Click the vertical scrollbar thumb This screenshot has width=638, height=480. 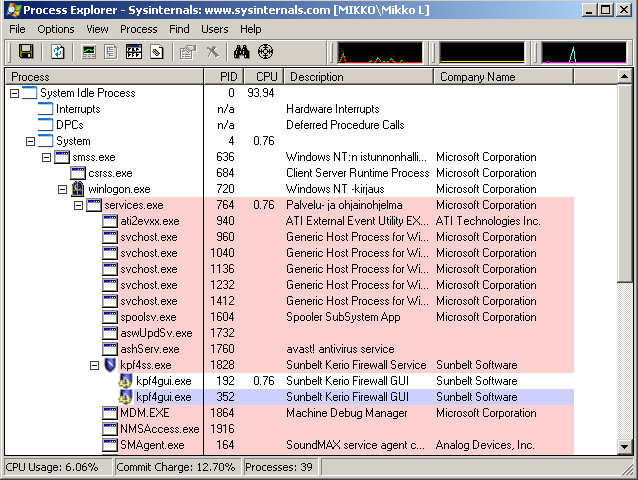coord(624,183)
